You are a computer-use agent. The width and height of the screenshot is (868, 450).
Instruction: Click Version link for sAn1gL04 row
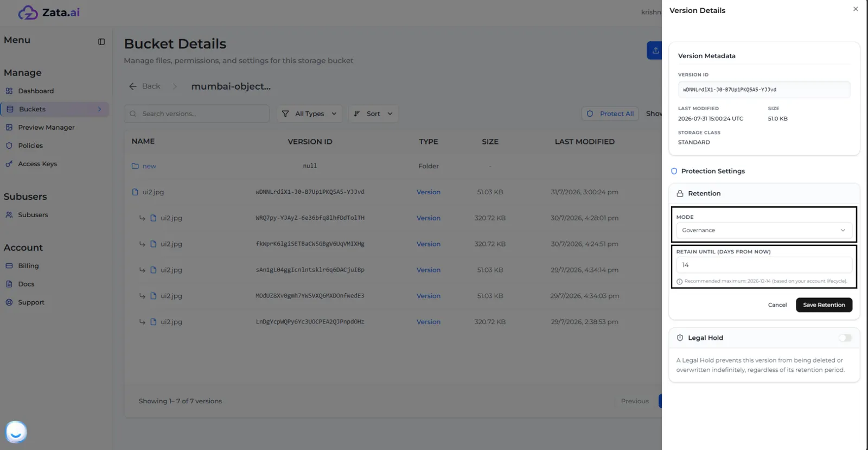(x=428, y=270)
